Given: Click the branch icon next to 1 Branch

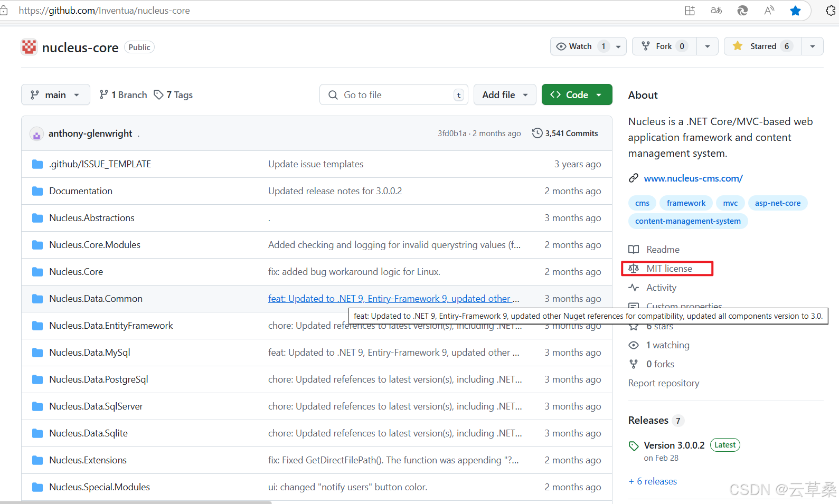Looking at the screenshot, I should coord(104,94).
